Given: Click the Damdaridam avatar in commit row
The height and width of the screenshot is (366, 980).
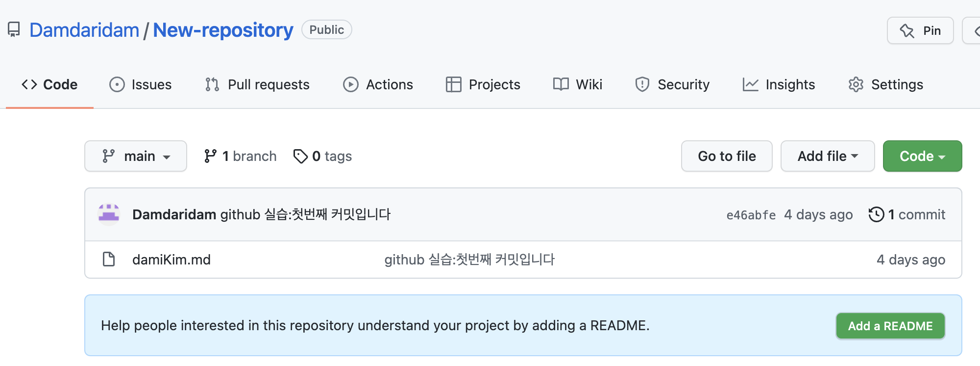Looking at the screenshot, I should [x=109, y=214].
